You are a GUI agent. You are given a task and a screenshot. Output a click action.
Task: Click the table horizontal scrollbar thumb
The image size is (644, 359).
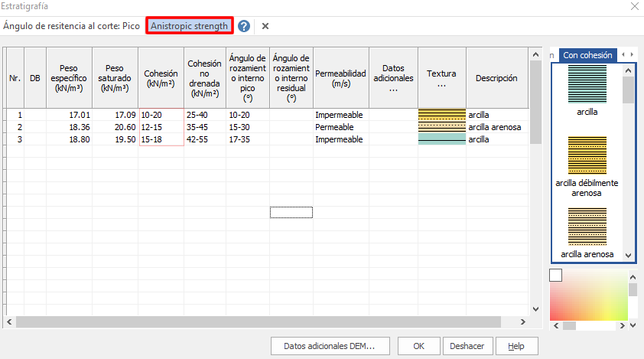[x=259, y=322]
